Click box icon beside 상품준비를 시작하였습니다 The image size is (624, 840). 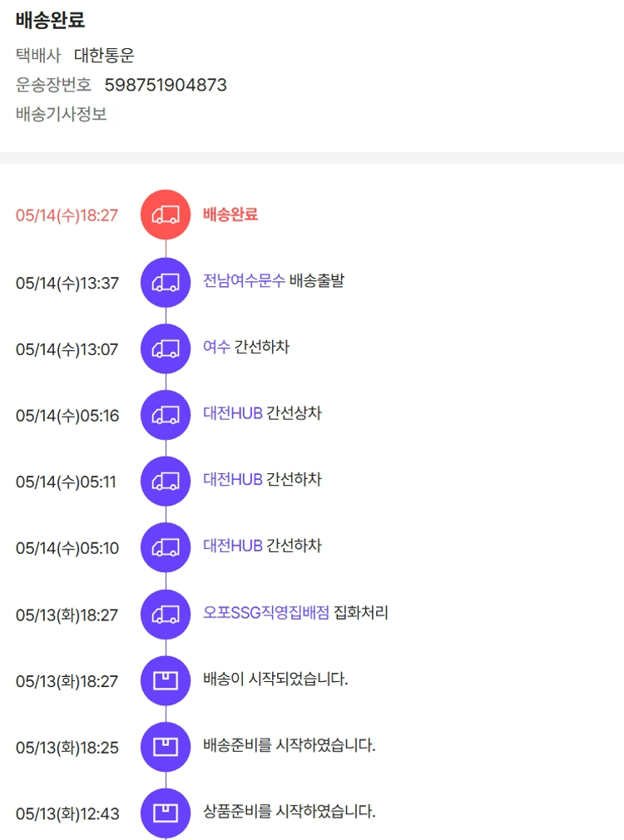pyautogui.click(x=166, y=813)
